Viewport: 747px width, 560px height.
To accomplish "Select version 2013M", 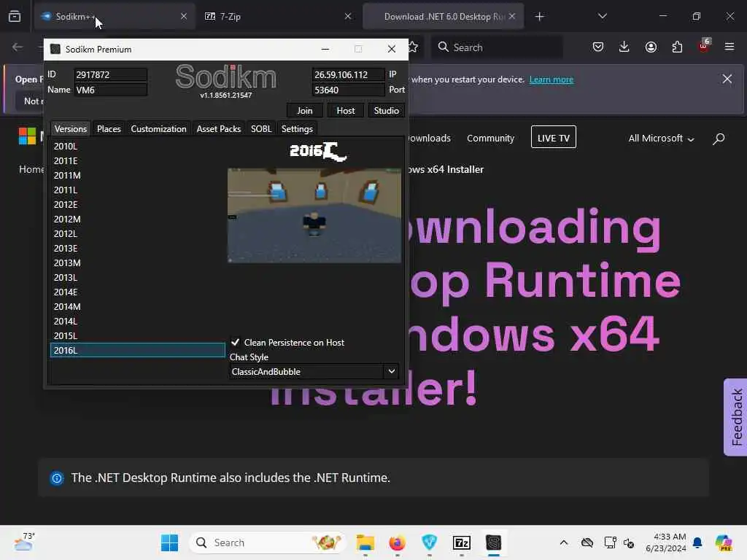I will pos(138,262).
